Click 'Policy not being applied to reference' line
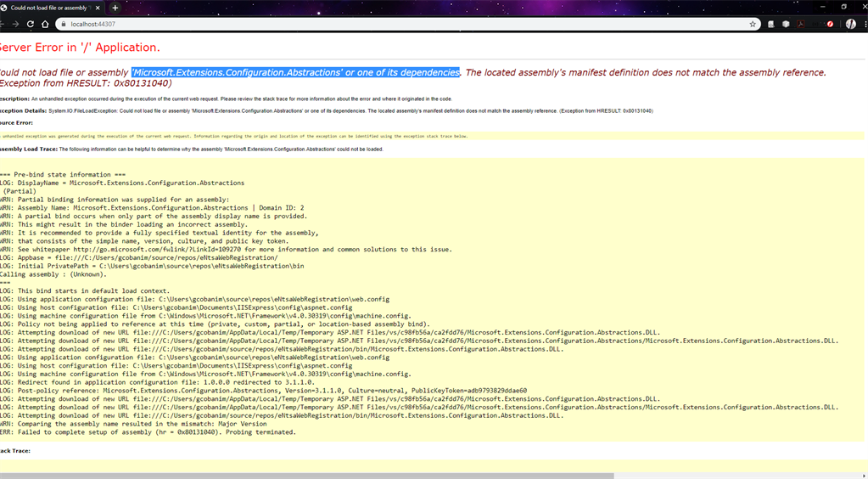 coord(215,324)
